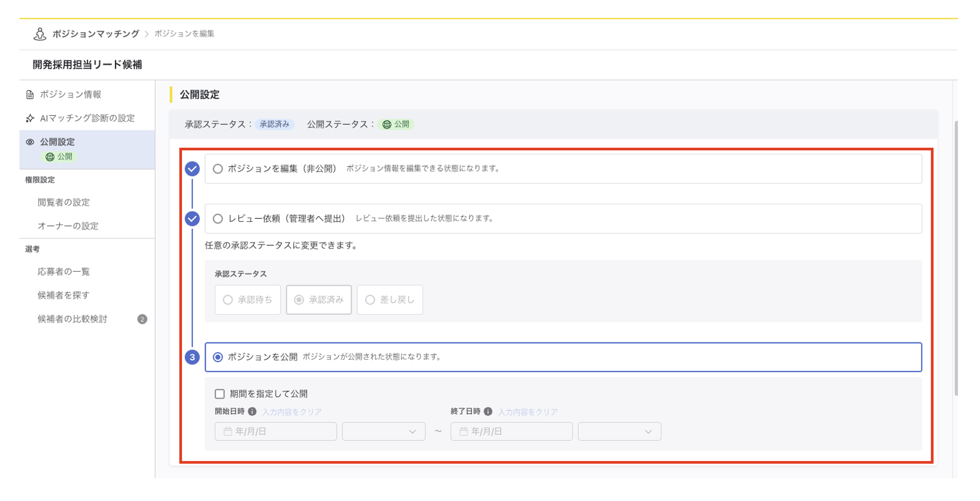Select ポジションを編集（非公開） radio option
This screenshot has height=501, width=980.
tap(218, 169)
